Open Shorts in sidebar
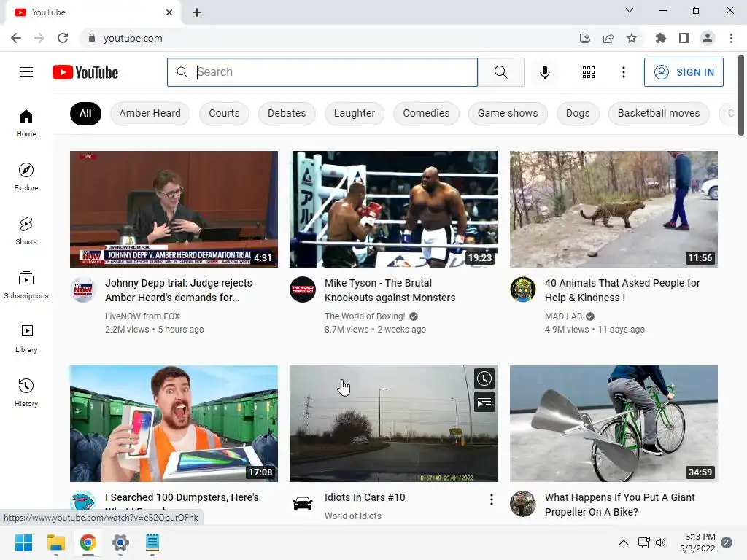Viewport: 747px width, 560px height. point(26,231)
